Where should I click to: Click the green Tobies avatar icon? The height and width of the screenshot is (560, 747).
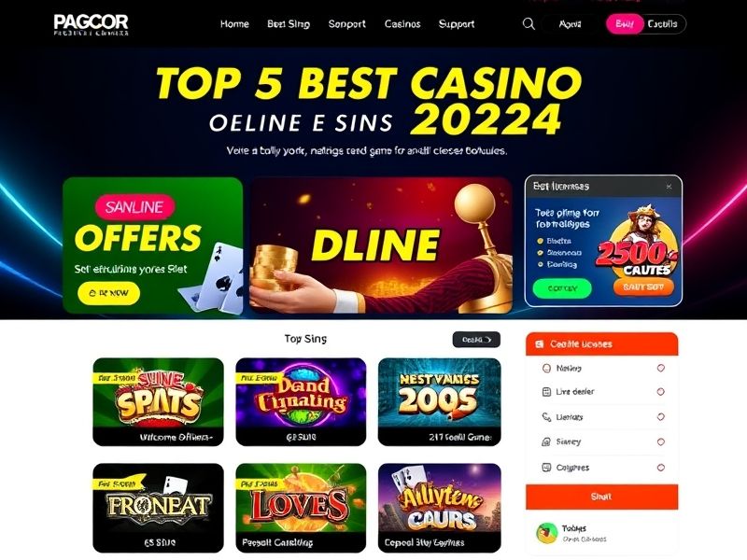pos(547,533)
